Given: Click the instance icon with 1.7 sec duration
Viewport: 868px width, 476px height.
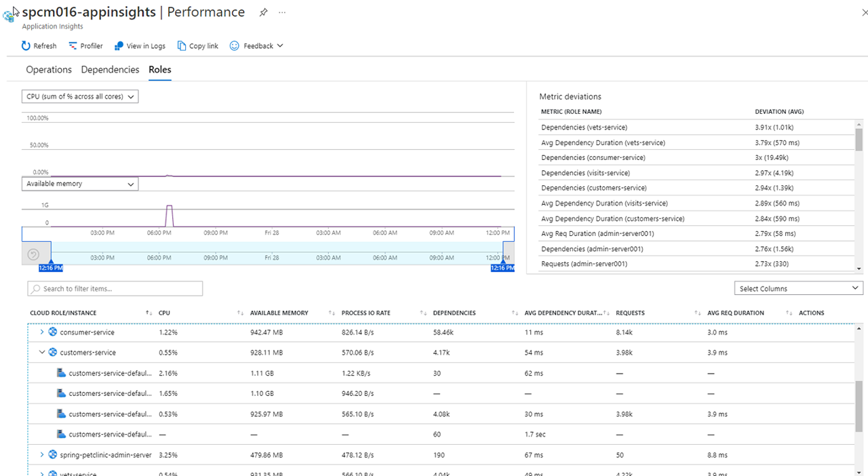Looking at the screenshot, I should (x=61, y=434).
